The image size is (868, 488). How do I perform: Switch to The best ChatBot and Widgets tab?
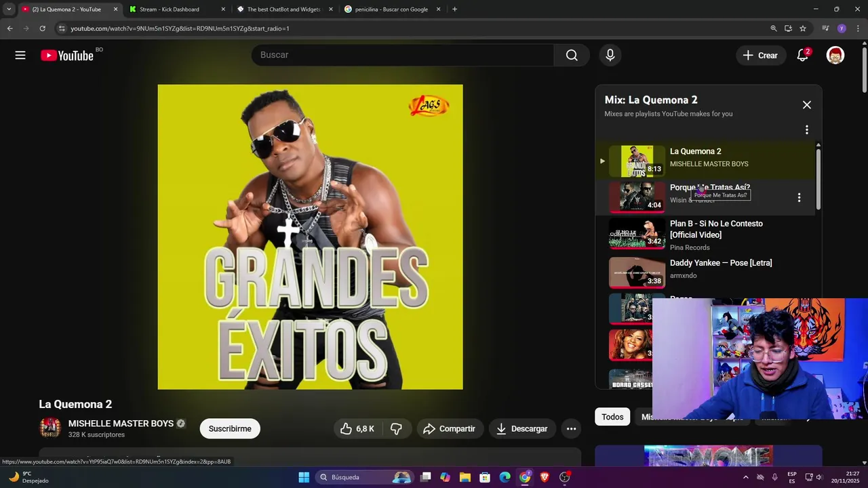click(283, 9)
